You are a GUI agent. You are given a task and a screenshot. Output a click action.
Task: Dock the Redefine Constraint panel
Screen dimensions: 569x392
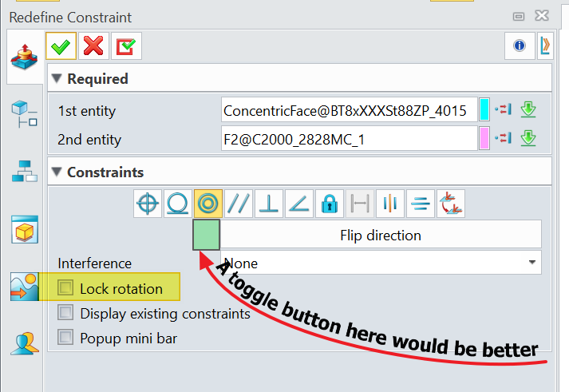519,16
